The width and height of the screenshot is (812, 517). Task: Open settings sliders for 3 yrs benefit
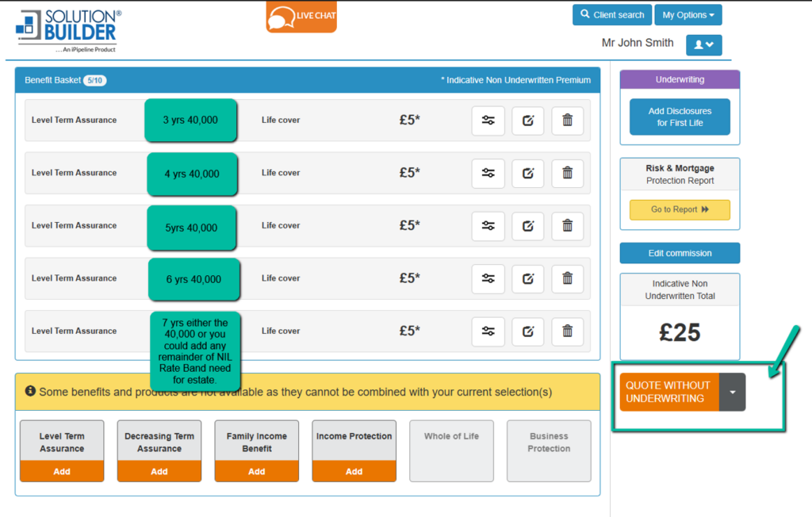pos(488,121)
